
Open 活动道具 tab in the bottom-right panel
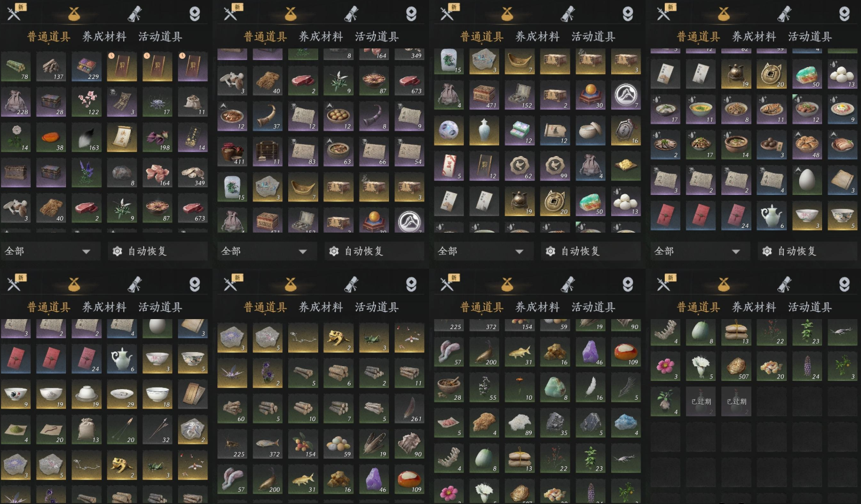click(x=810, y=307)
